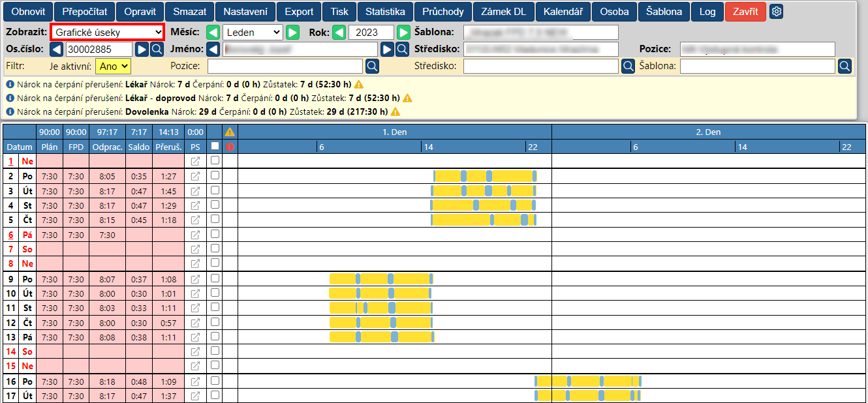The image size is (868, 403).
Task: Open the Je aktivní Ano dropdown
Action: 113,66
